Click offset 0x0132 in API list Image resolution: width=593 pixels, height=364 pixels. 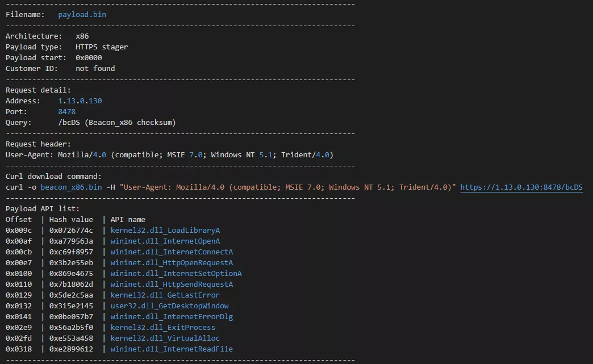point(19,306)
